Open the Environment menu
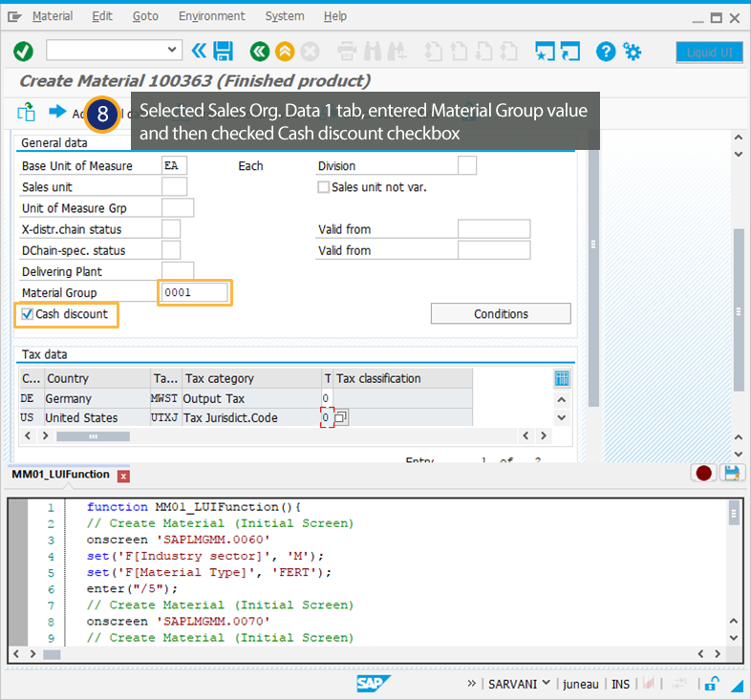This screenshot has height=700, width=751. tap(212, 16)
